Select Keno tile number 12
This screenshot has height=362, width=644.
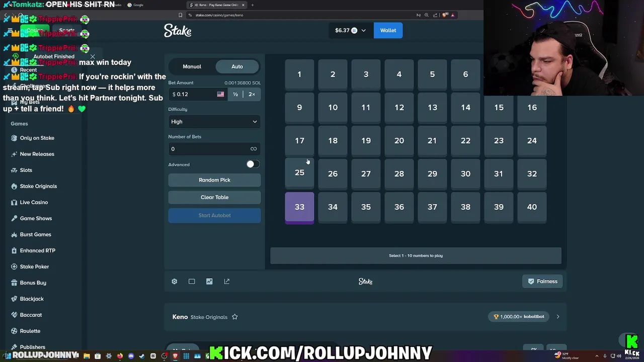399,108
